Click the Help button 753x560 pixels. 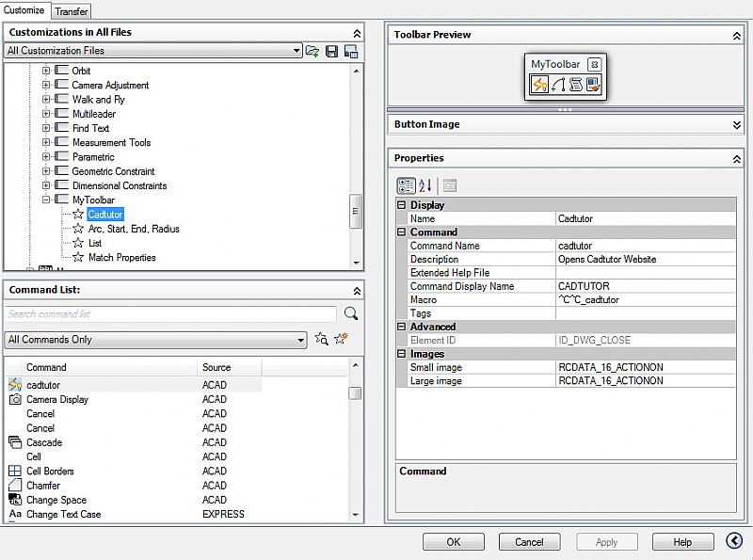point(682,541)
